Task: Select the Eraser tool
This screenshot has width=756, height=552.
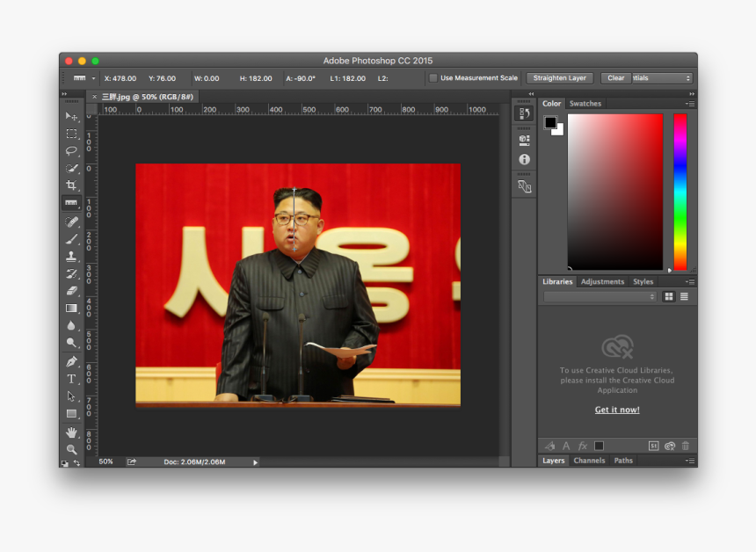Action: pos(71,291)
